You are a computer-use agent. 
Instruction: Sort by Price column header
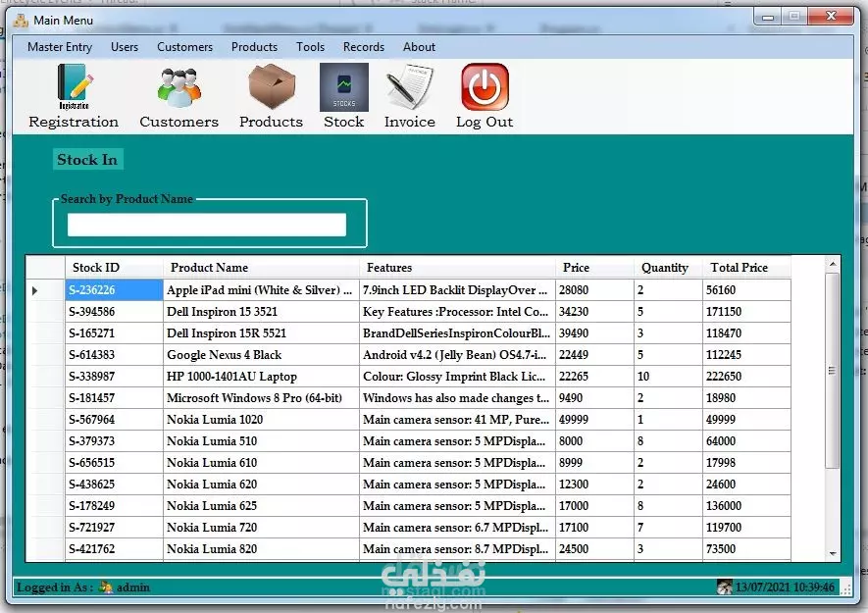(x=594, y=268)
